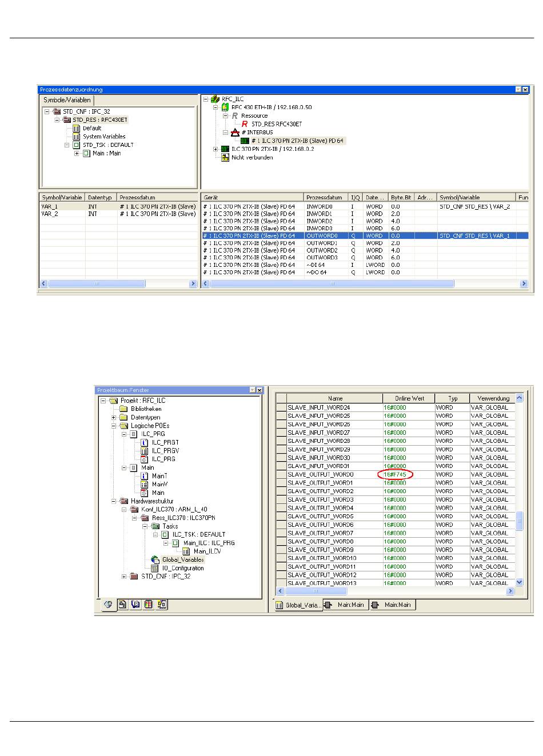Click leftmost tab icon below the project tree

(x=108, y=604)
